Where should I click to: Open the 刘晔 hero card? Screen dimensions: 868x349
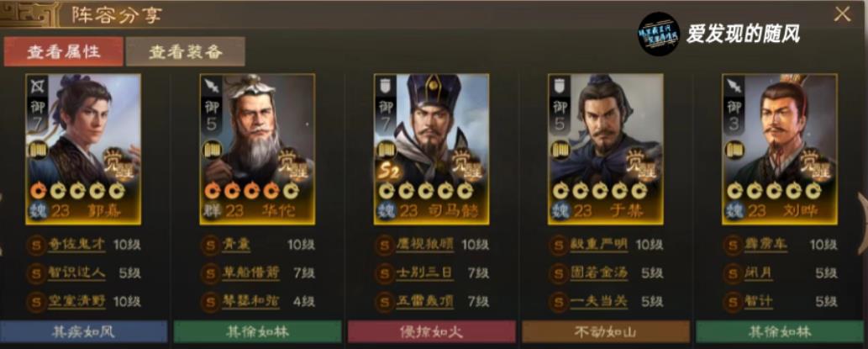pyautogui.click(x=780, y=149)
